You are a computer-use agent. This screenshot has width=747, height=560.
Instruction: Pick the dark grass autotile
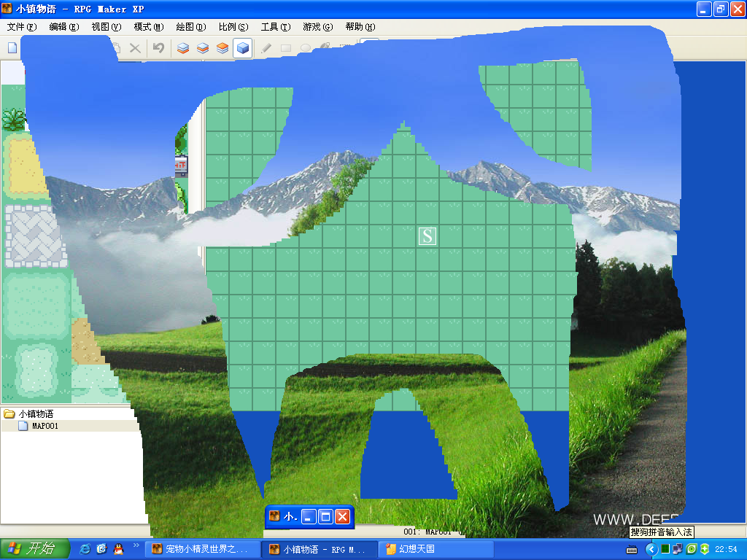tap(36, 305)
